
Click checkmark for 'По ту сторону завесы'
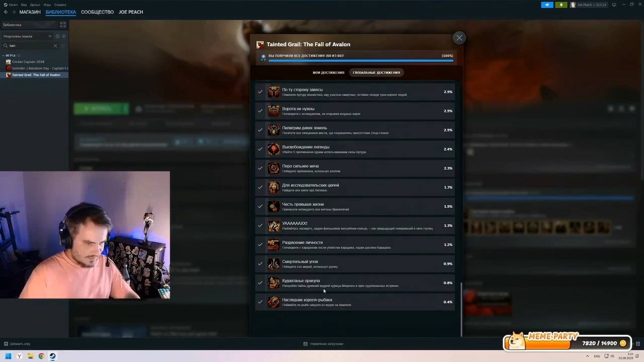(x=260, y=92)
